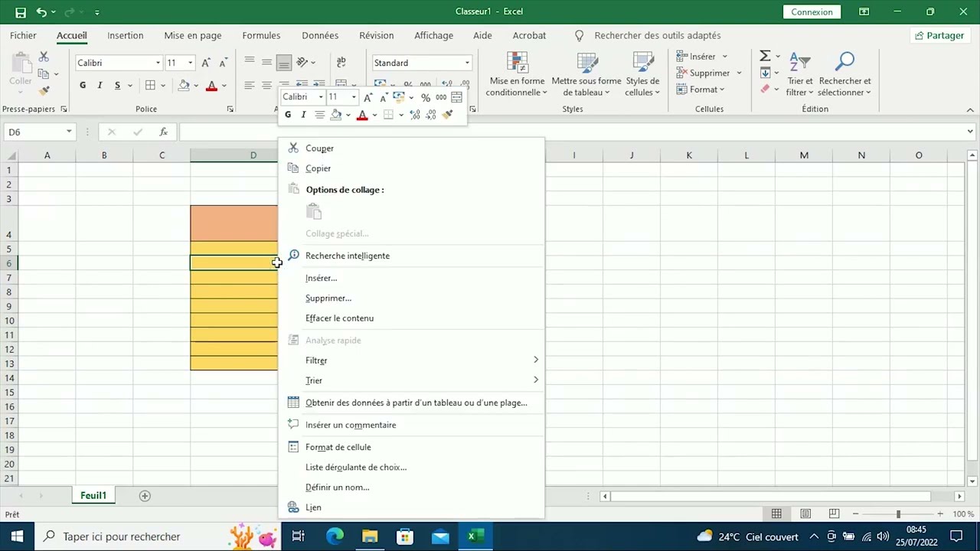Click the eraser Clear icon in Édition
The width and height of the screenshot is (980, 551).
point(765,89)
